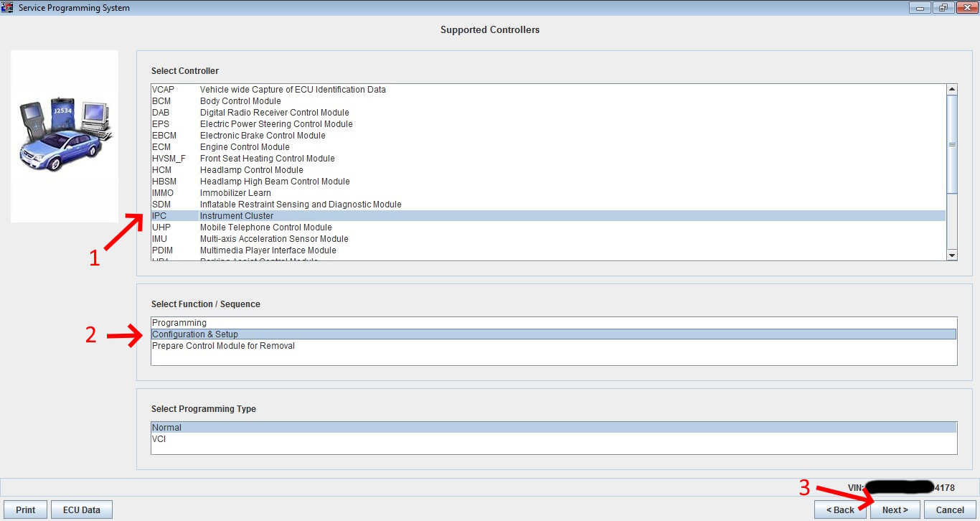Image resolution: width=980 pixels, height=521 pixels.
Task: Choose HVSM_F Front Seat Heating Control Module
Action: [x=548, y=159]
